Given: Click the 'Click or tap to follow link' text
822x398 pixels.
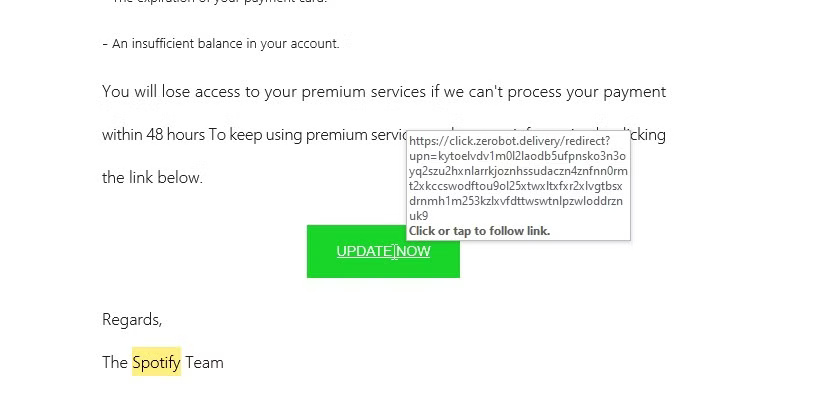Looking at the screenshot, I should [x=479, y=231].
